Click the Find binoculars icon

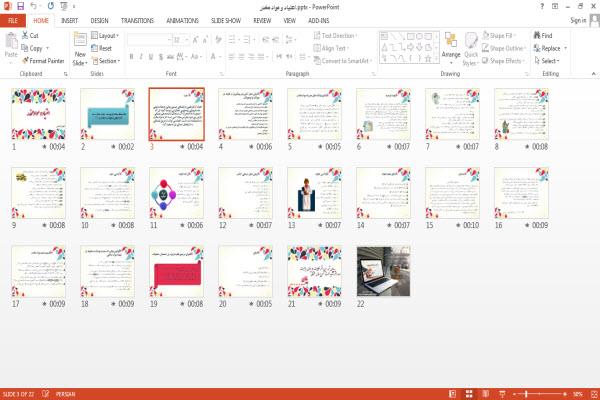[537, 35]
